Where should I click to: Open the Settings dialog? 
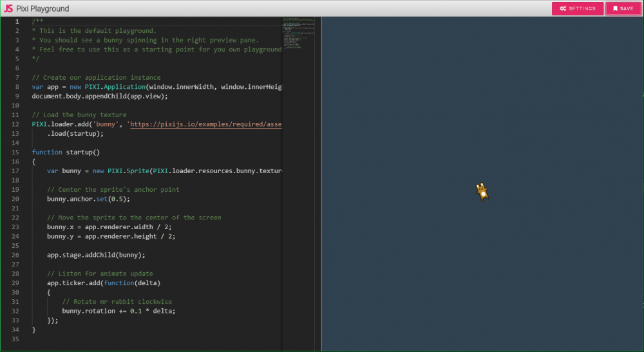point(577,8)
